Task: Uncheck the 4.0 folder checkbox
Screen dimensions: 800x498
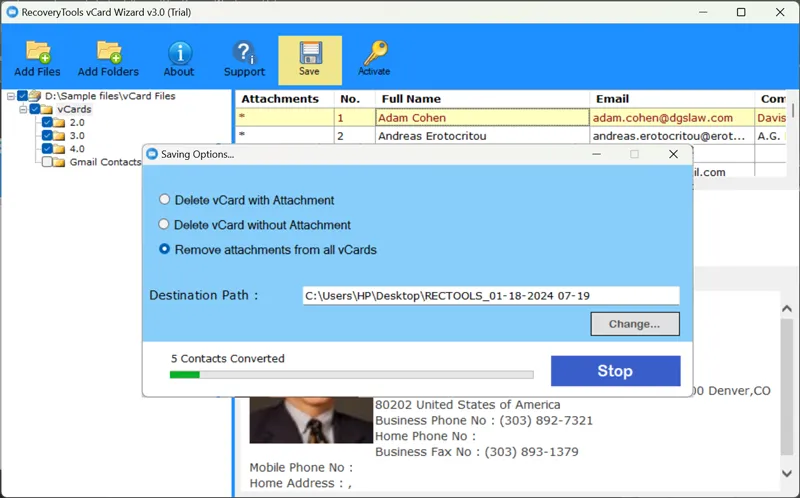Action: pyautogui.click(x=47, y=148)
